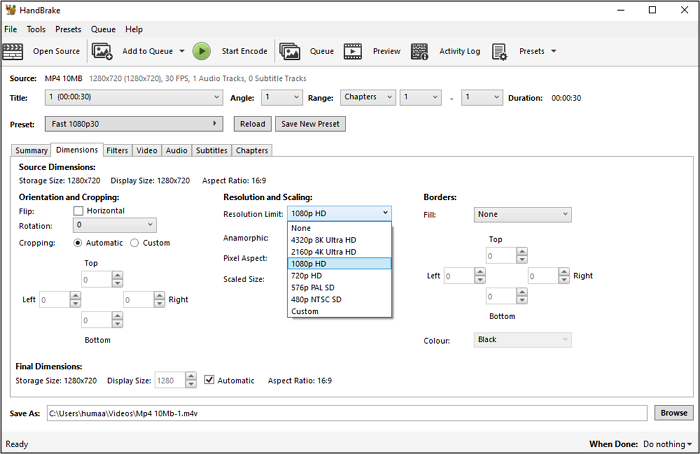Open the Tools menu
The image size is (700, 454).
point(36,30)
